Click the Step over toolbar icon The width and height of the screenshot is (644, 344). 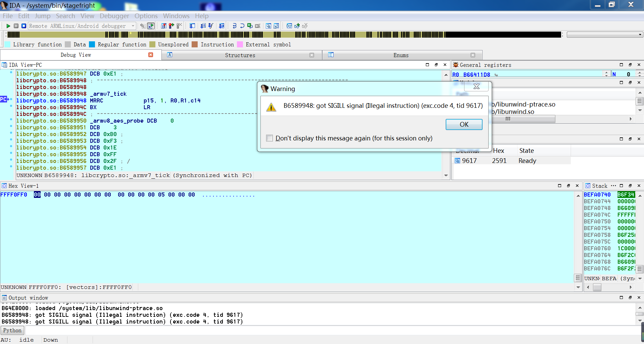point(242,26)
